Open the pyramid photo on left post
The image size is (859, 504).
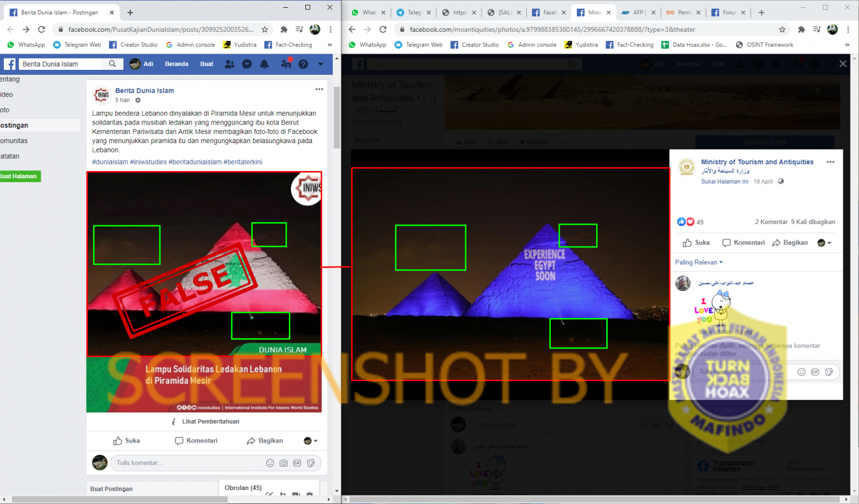click(x=204, y=292)
